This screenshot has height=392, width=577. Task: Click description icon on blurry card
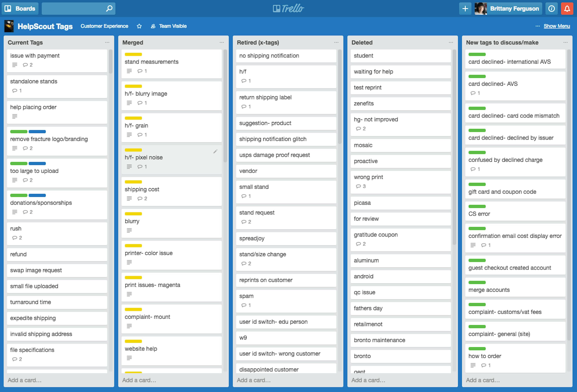(x=129, y=230)
